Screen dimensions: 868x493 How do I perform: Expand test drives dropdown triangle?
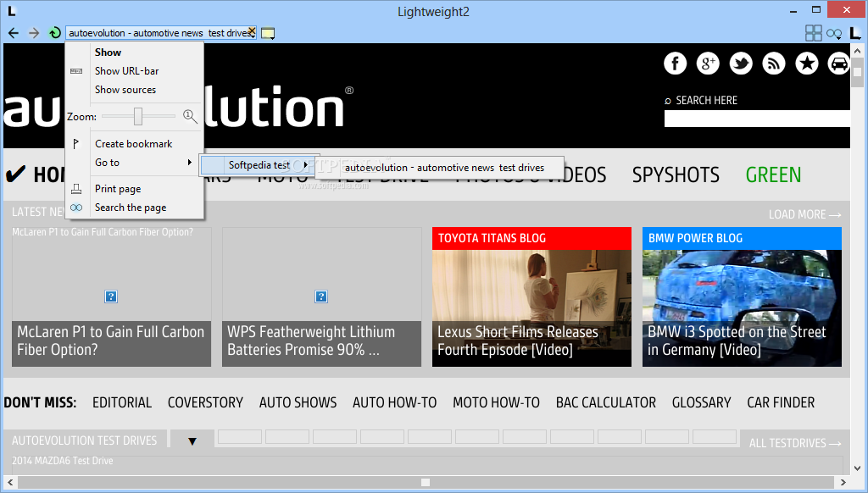point(192,441)
